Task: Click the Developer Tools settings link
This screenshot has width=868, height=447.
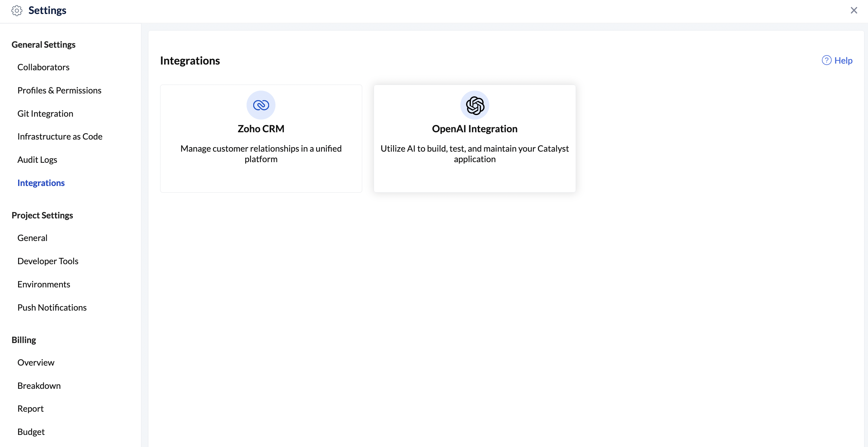Action: (x=48, y=261)
